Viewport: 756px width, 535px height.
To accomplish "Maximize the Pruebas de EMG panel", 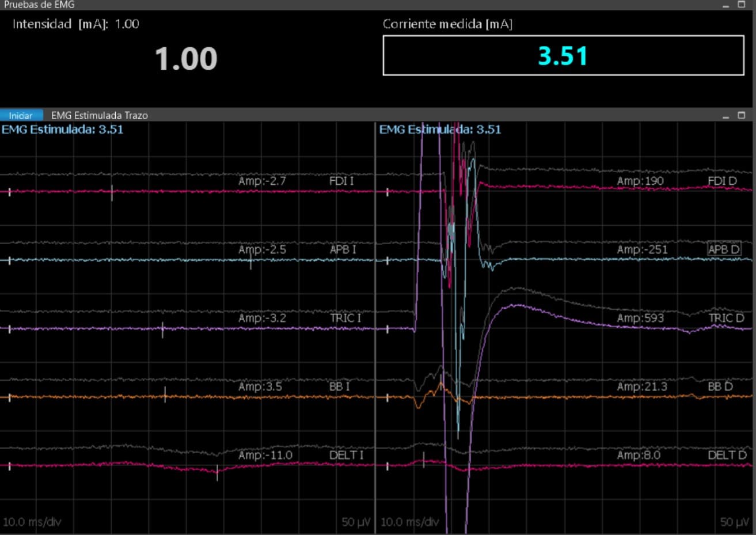I will pyautogui.click(x=742, y=5).
